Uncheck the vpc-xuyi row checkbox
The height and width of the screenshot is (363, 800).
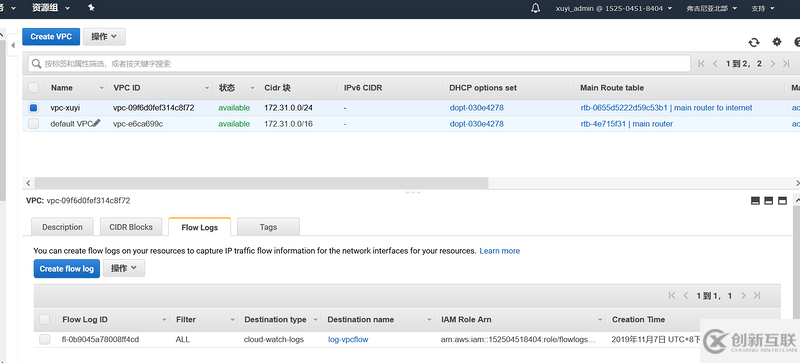(x=33, y=108)
